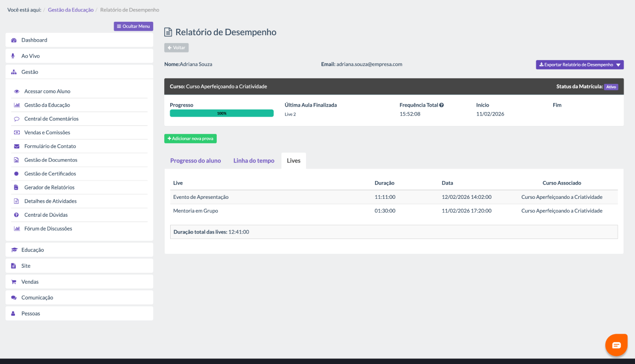Click the Voltar back button
The image size is (635, 364).
point(177,48)
